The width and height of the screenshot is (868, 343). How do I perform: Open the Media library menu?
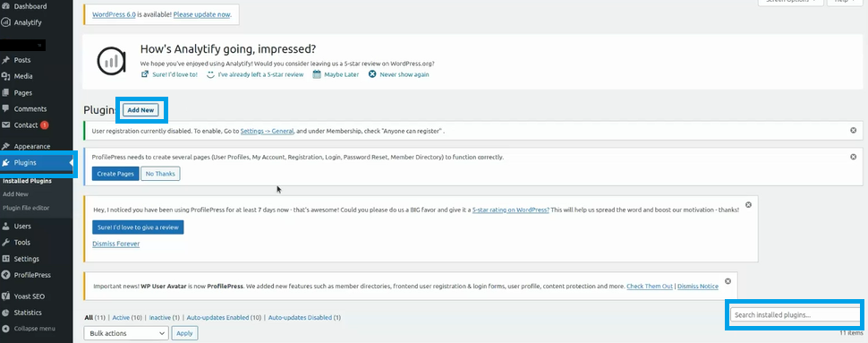click(x=23, y=76)
